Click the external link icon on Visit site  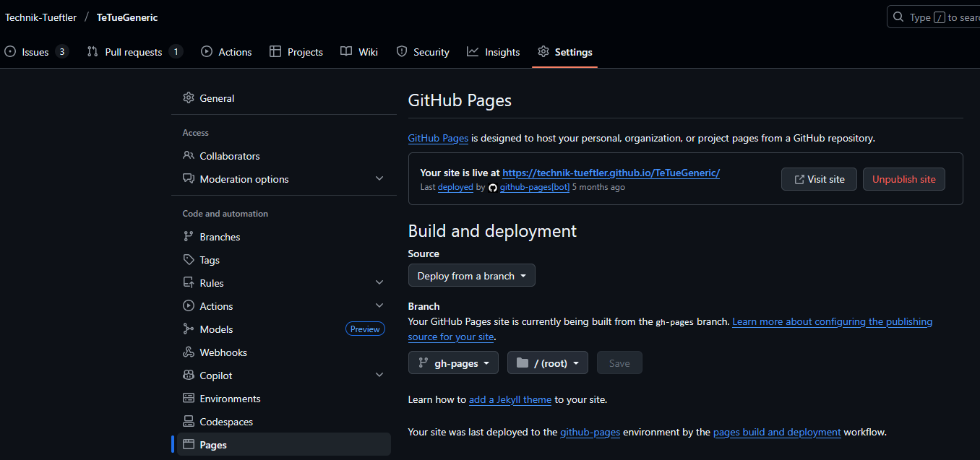click(x=799, y=179)
